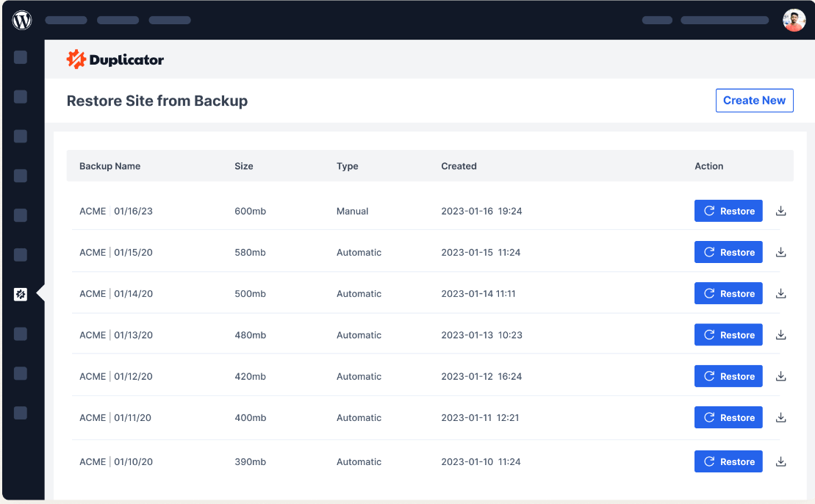Restore the ACME 01/16/23 backup
Image resolution: width=815 pixels, height=504 pixels.
click(728, 211)
